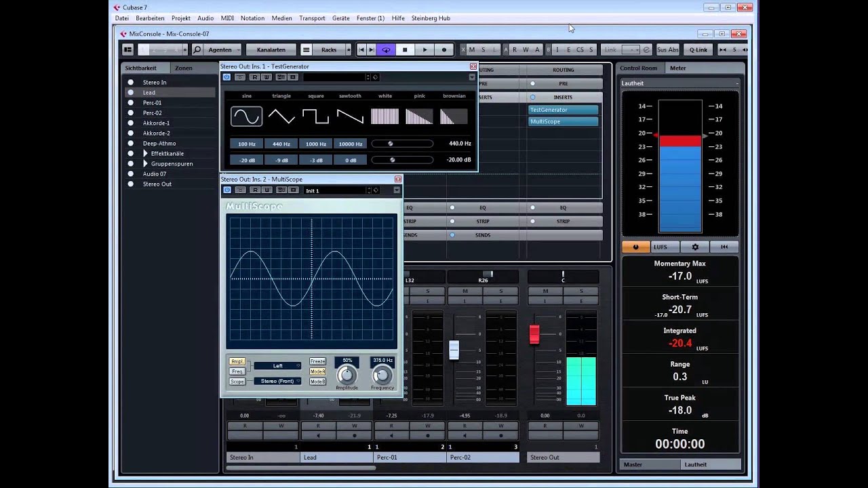Activate Mode B in MultiScope
The width and height of the screenshot is (868, 488).
(x=318, y=382)
